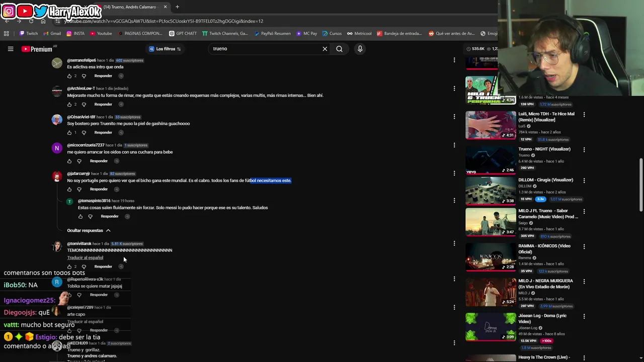Click the page vertical scrollbar thumb
The image size is (644, 362).
[x=640, y=185]
